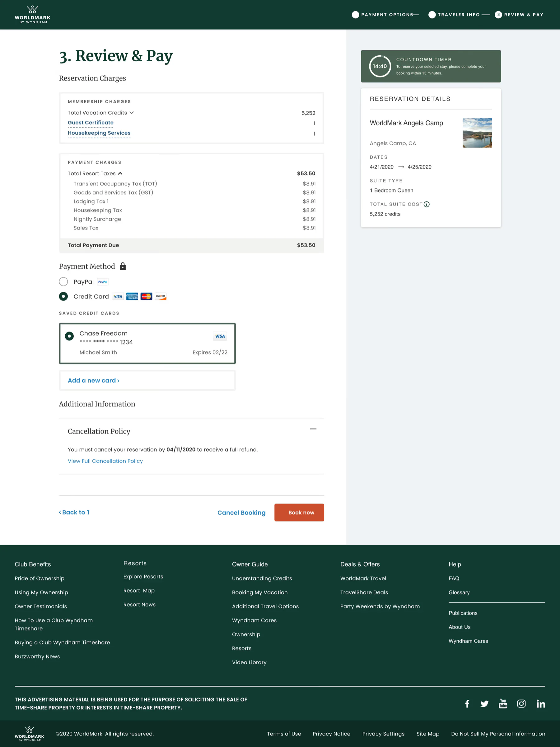This screenshot has width=560, height=747.
Task: Click the Total Suite Cost info icon
Action: pos(427,204)
